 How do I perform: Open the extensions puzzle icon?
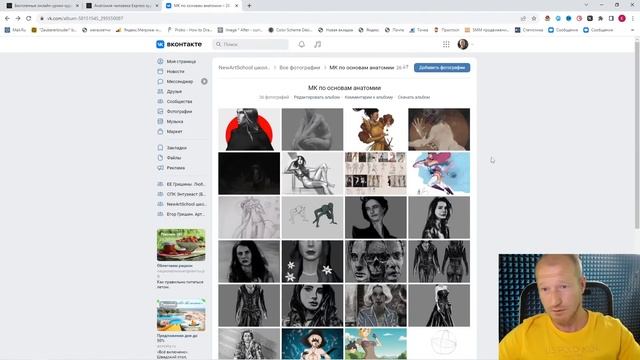pos(600,18)
